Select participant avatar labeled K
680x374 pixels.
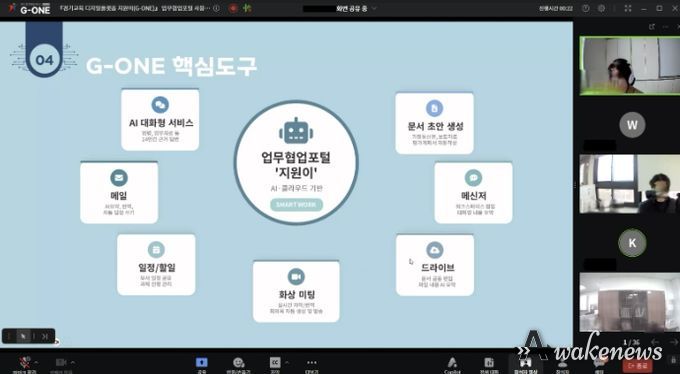[x=632, y=243]
